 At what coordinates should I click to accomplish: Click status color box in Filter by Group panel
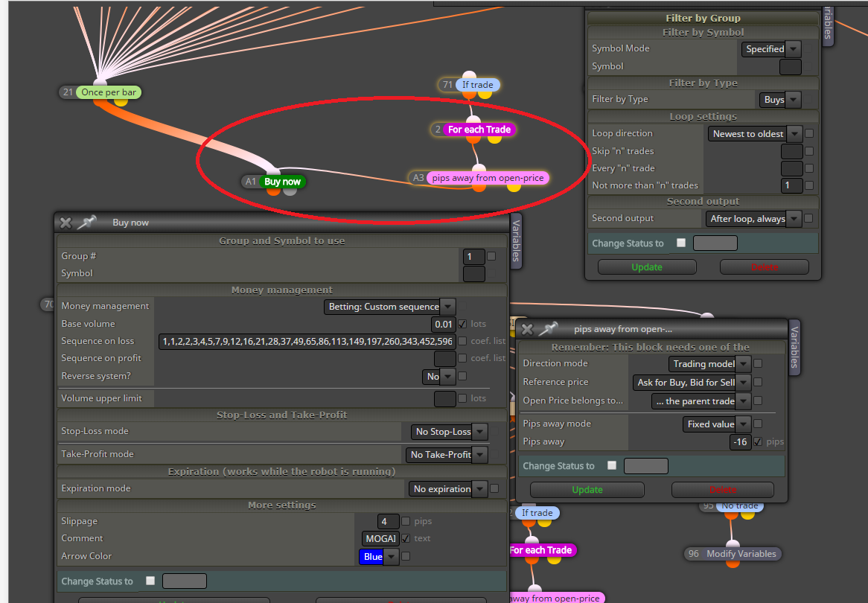point(715,243)
